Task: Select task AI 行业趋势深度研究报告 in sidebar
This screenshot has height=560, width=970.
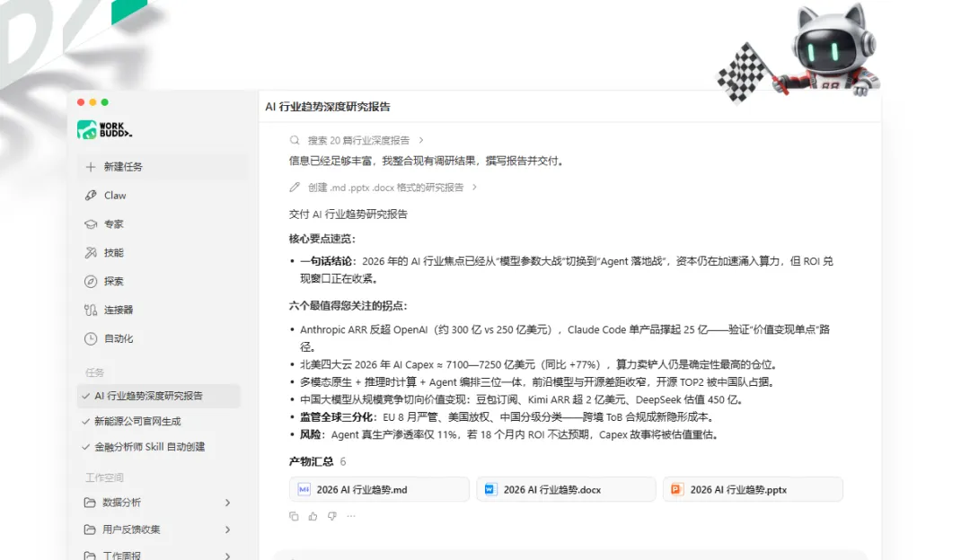Action: (x=159, y=396)
